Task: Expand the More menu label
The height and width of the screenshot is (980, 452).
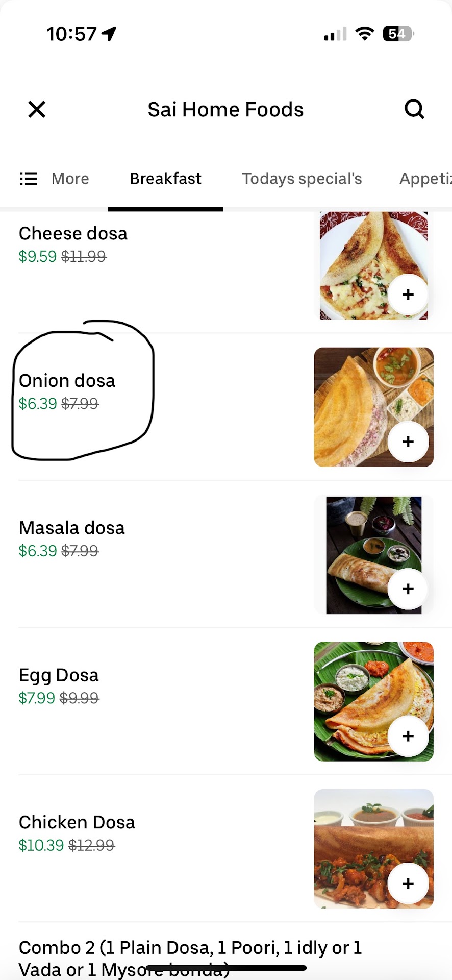Action: pyautogui.click(x=70, y=179)
